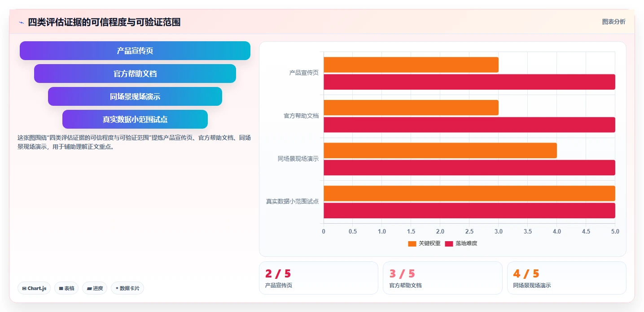The height and width of the screenshot is (312, 644).
Task: Open the 4 / 5 同场景现场演示 data card
Action: tap(567, 278)
